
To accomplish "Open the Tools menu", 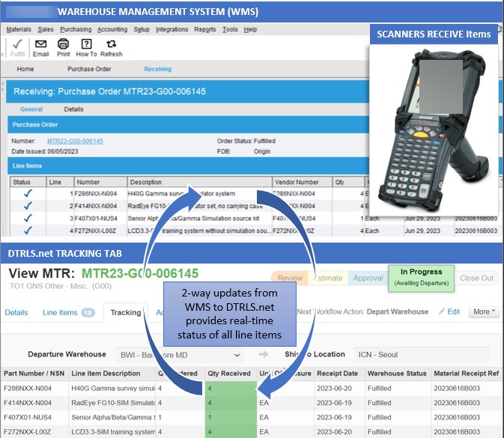I will pos(230,29).
